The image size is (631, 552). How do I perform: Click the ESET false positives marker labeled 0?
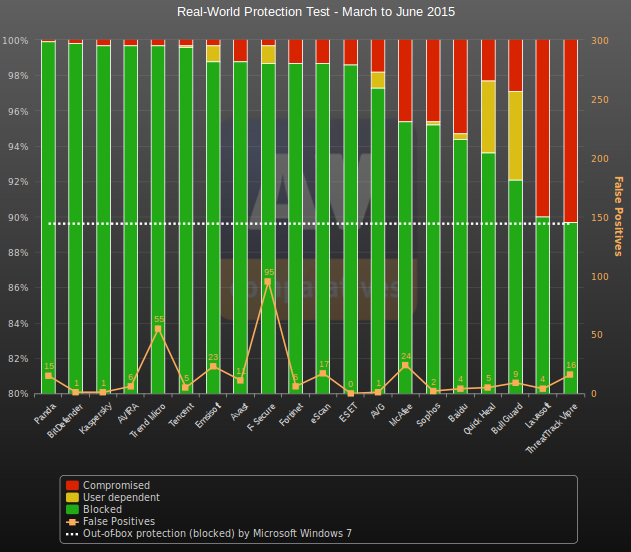tap(351, 393)
